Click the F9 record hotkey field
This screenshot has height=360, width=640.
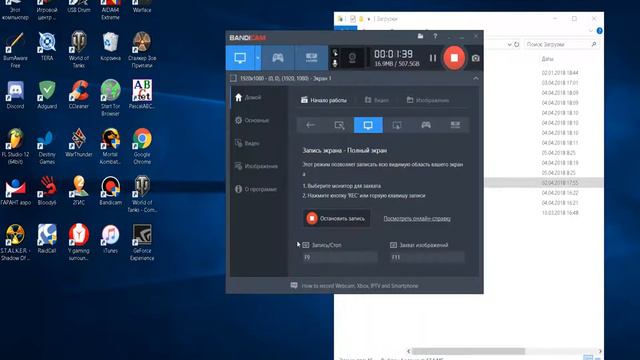(340, 257)
